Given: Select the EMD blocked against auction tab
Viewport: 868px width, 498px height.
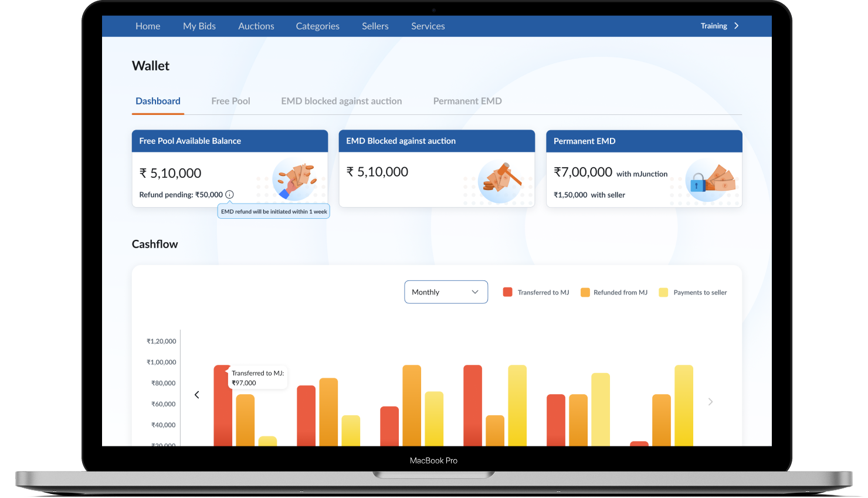Looking at the screenshot, I should coord(341,101).
